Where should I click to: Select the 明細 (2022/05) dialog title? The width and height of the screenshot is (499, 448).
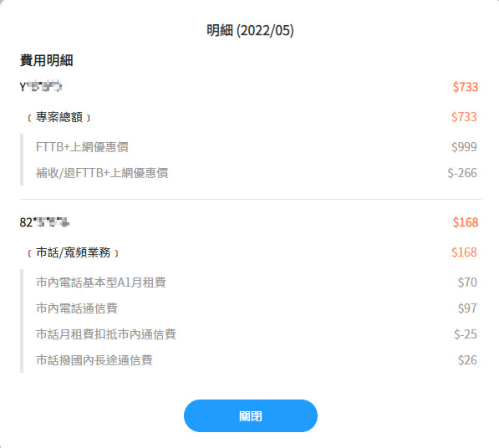[x=250, y=31]
